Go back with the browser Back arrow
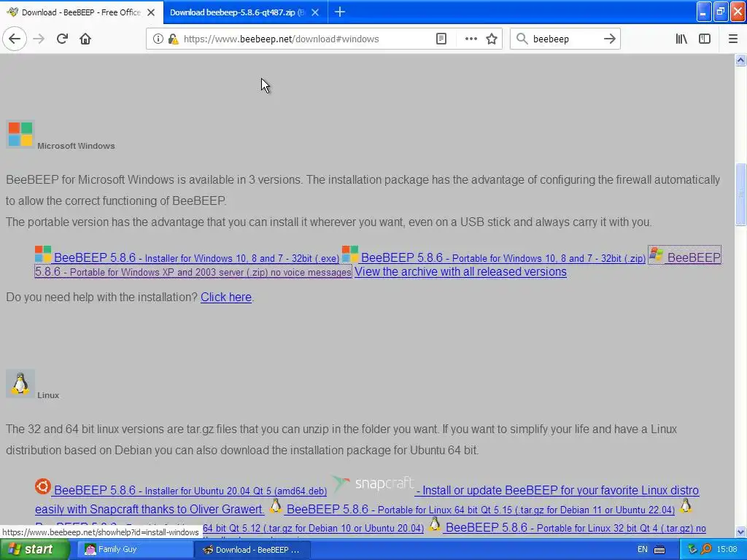 [15, 39]
